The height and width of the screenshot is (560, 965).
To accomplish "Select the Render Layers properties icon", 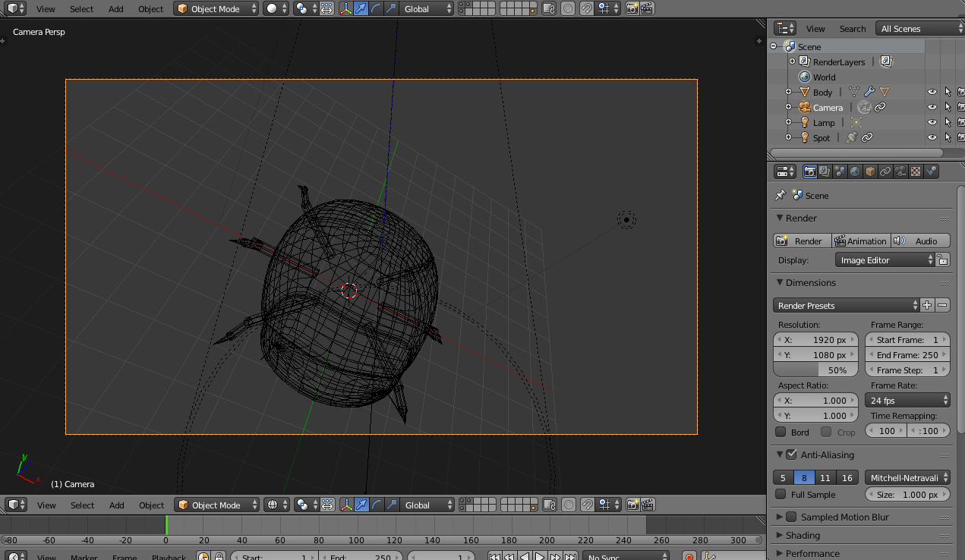I will pos(825,171).
